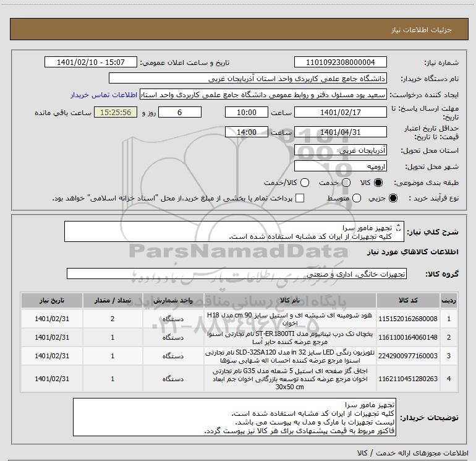Viewport: 476px width, 461px height.
Task: Toggle the Islamic treasury payment checkbox
Action: [x=300, y=198]
